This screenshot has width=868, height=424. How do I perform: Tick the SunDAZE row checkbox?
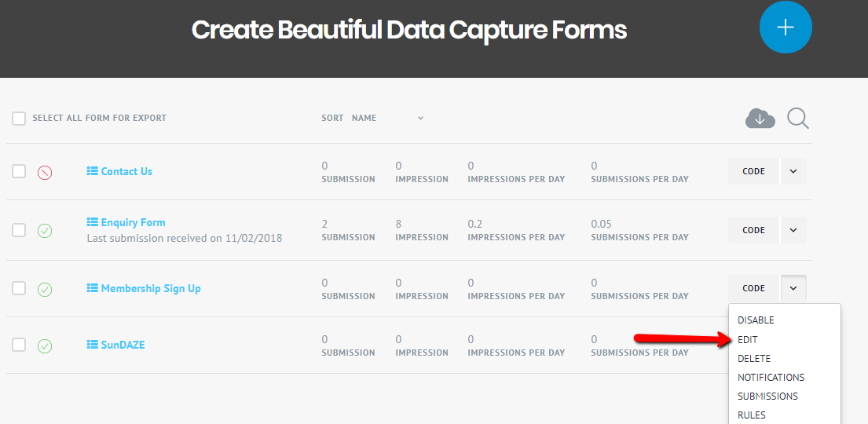19,345
